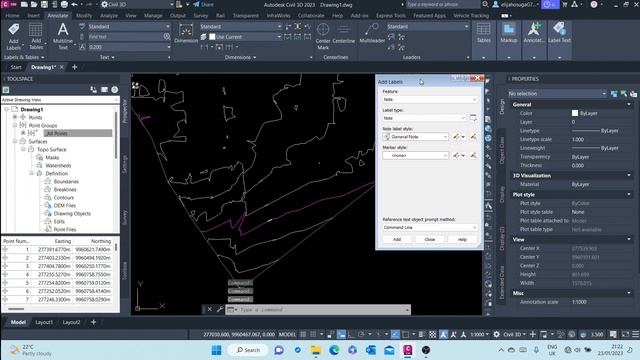
Task: Save drawing from quick access toolbar
Action: pos(44,4)
